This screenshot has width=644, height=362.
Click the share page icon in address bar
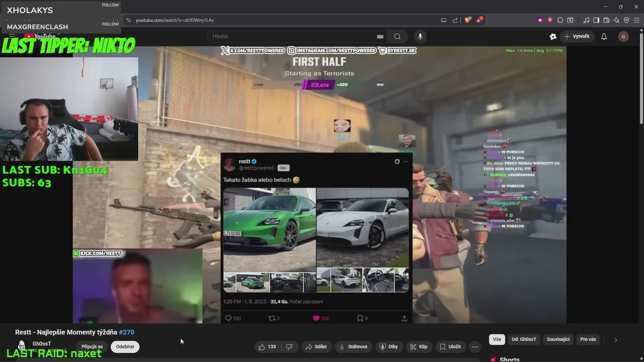coord(455,20)
